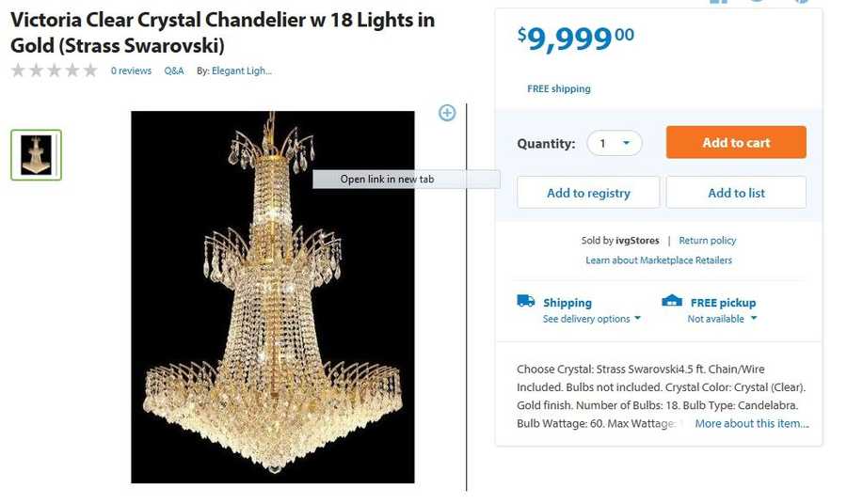The height and width of the screenshot is (504, 847).
Task: Click Learn about Marketplace Retailers
Action: 659,260
